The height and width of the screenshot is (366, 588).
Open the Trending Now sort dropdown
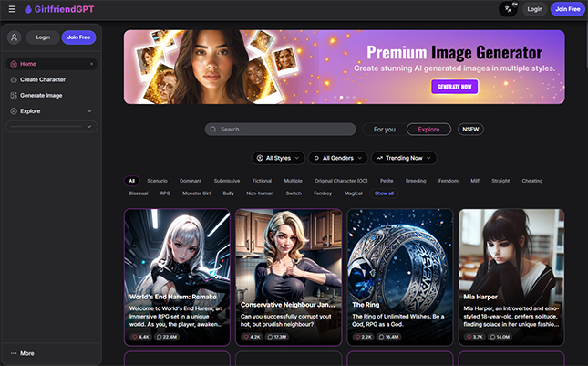(404, 158)
